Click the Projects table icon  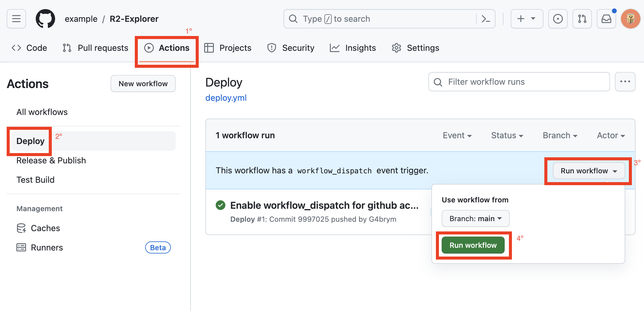click(209, 48)
